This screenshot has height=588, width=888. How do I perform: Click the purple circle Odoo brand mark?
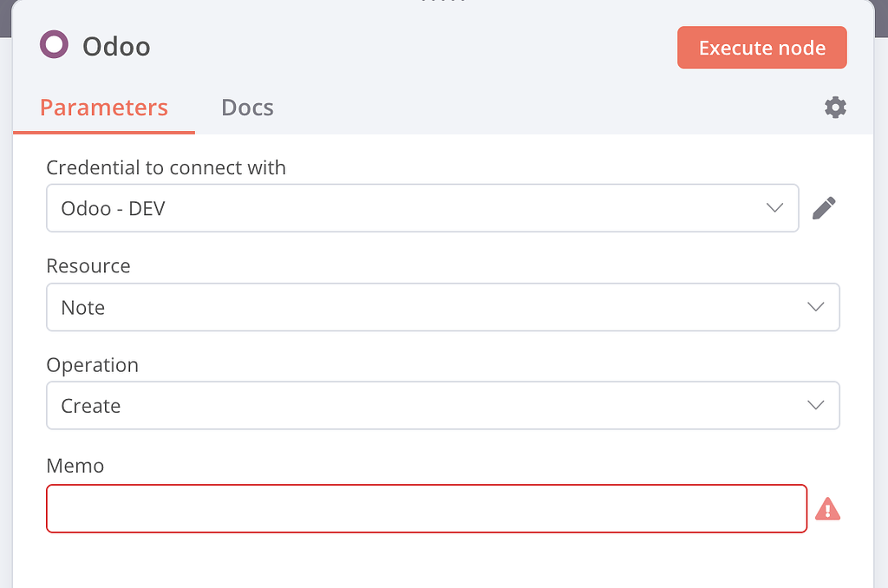[54, 42]
